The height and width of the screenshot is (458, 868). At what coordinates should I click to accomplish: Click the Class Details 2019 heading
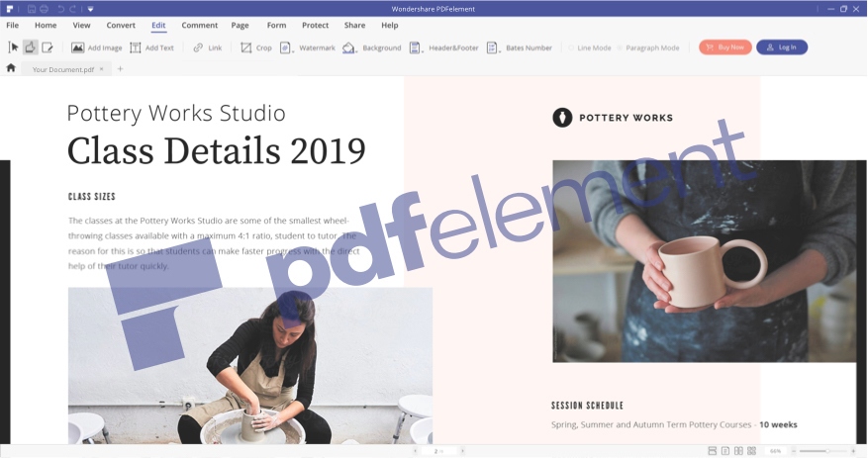pyautogui.click(x=217, y=150)
